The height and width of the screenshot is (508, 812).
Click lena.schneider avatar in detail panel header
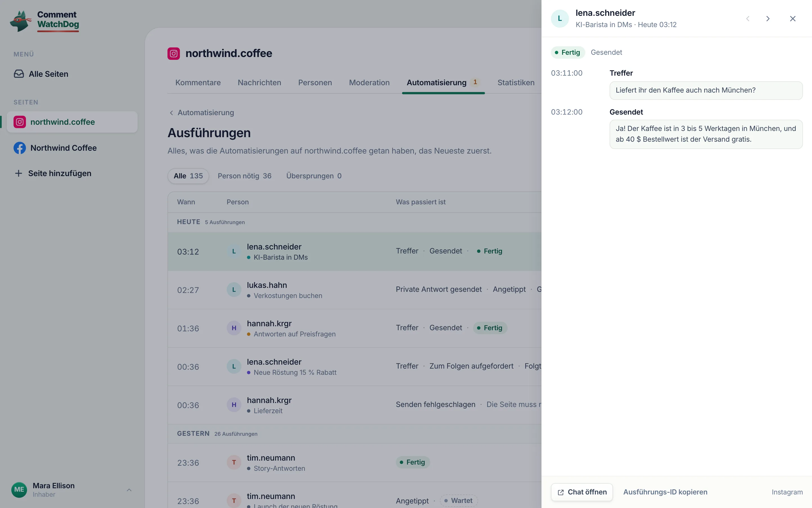(x=560, y=18)
